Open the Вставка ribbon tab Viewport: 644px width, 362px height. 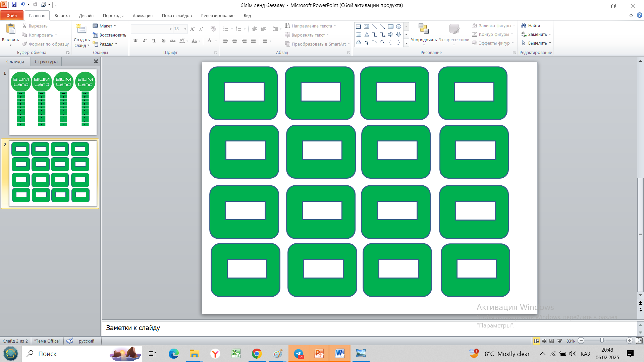pos(62,15)
